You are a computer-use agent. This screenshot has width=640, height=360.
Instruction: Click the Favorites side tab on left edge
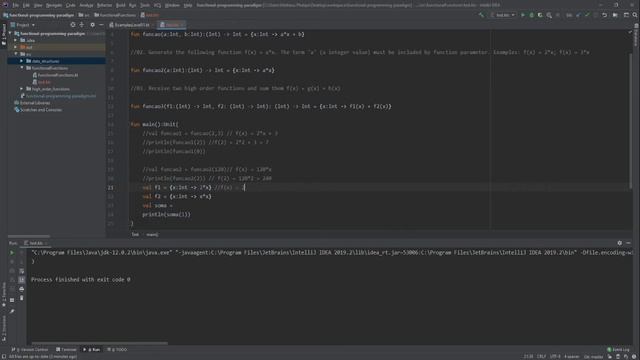[x=4, y=295]
